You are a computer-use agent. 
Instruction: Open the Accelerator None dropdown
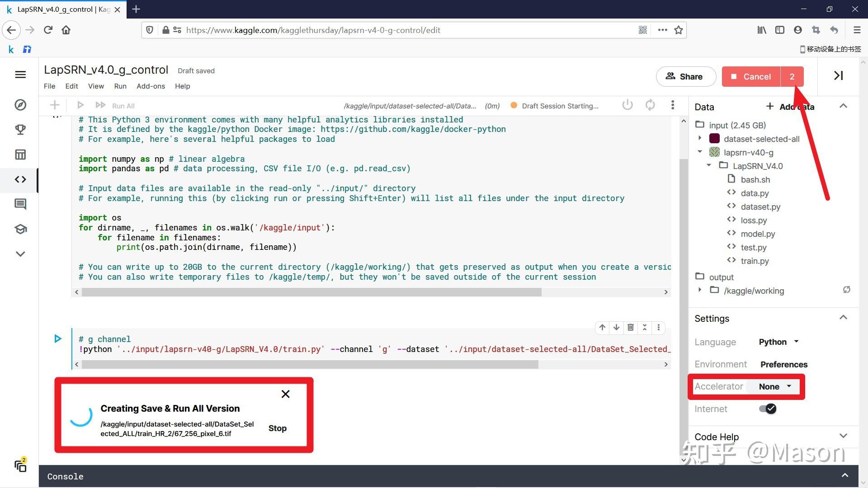(x=775, y=387)
